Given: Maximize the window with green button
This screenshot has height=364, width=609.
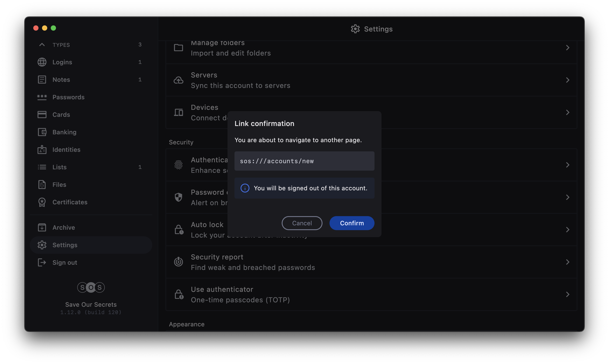Looking at the screenshot, I should pyautogui.click(x=53, y=28).
